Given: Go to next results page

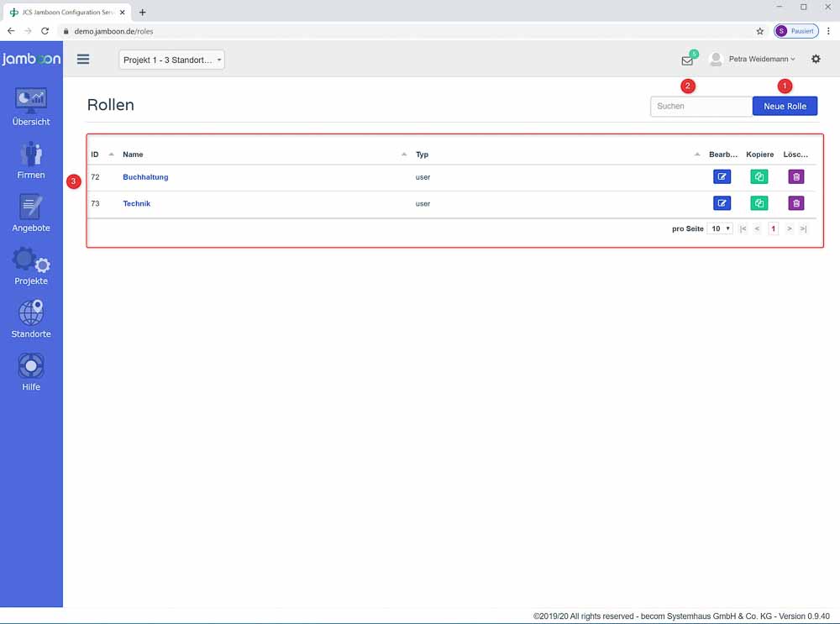Looking at the screenshot, I should 789,228.
